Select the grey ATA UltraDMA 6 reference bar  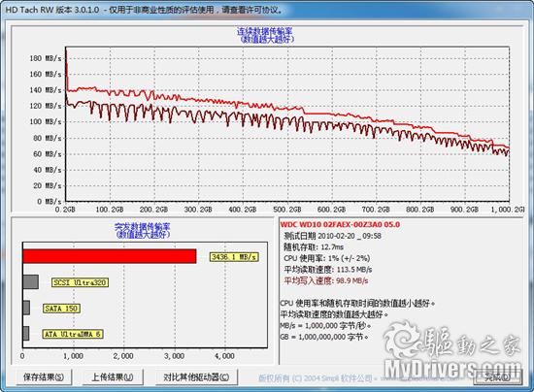[26, 334]
